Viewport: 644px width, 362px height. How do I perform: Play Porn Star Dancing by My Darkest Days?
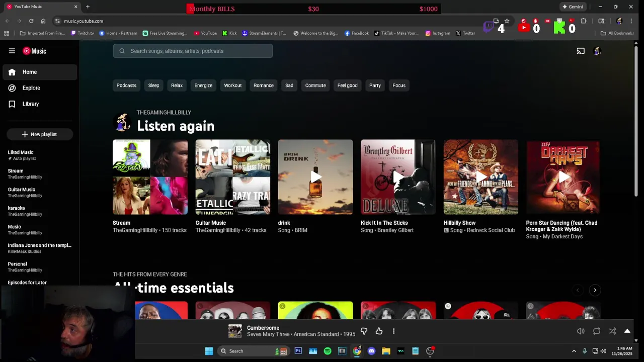click(563, 177)
